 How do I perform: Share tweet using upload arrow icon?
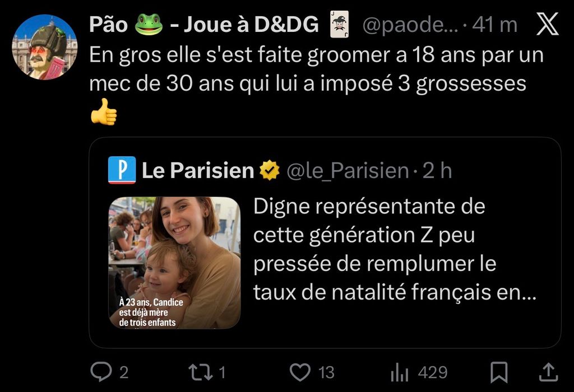549,372
